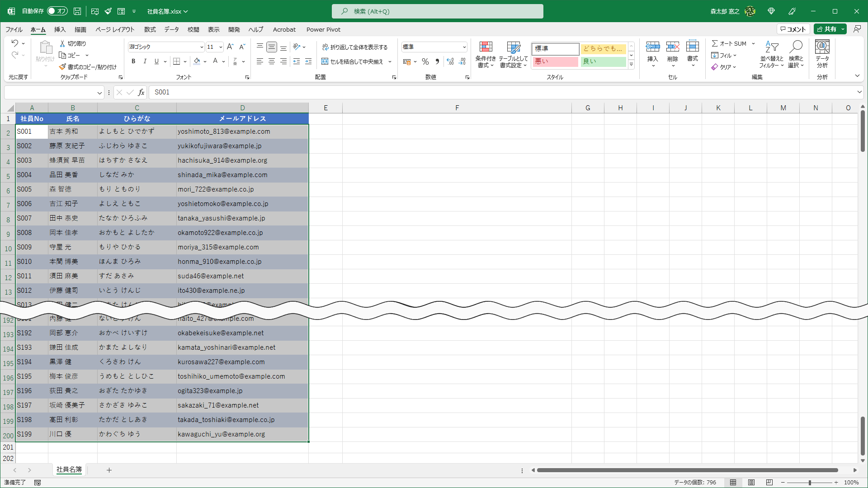Click the search box in the title bar

pyautogui.click(x=437, y=11)
